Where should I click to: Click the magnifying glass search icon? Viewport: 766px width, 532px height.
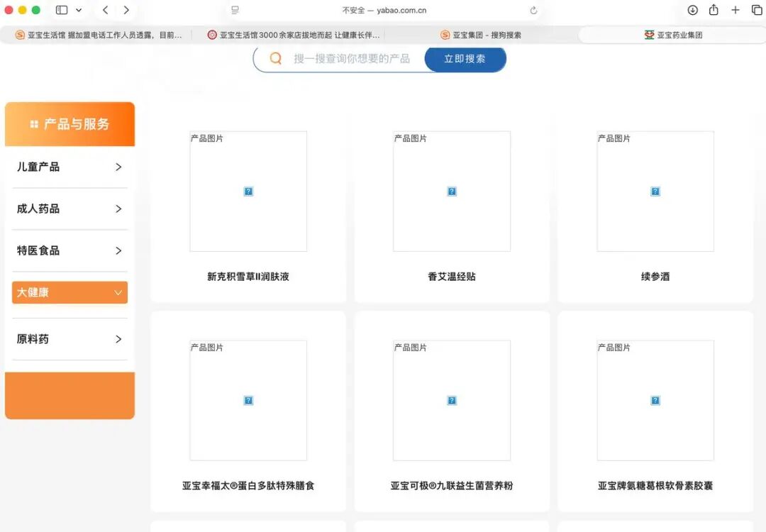pos(276,58)
